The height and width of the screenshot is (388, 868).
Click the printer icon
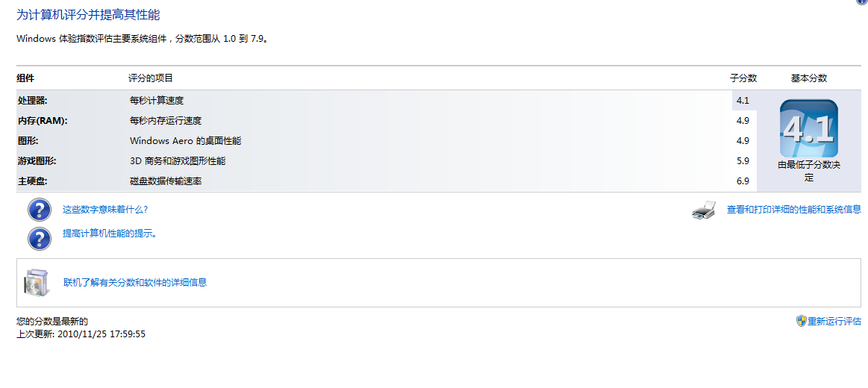pyautogui.click(x=705, y=210)
